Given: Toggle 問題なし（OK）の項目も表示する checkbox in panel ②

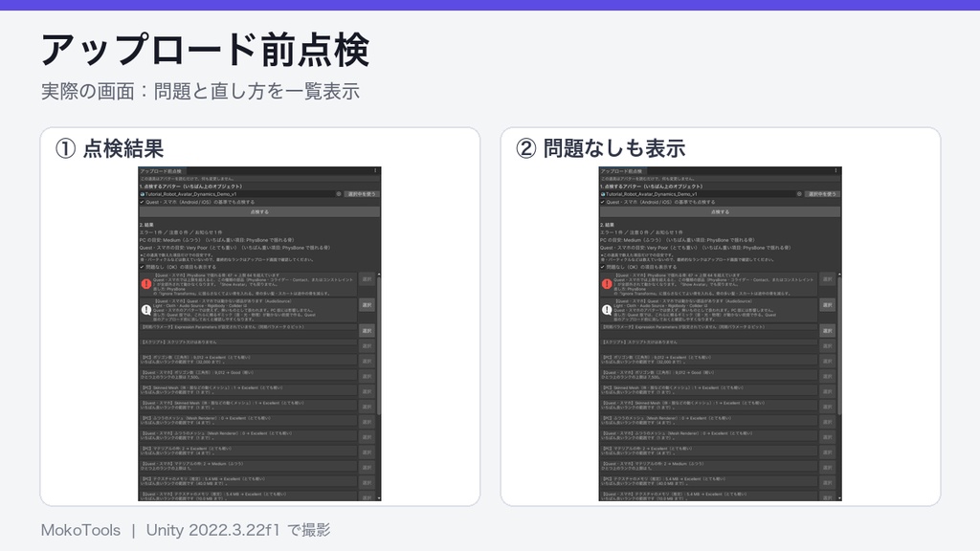Looking at the screenshot, I should tap(603, 267).
